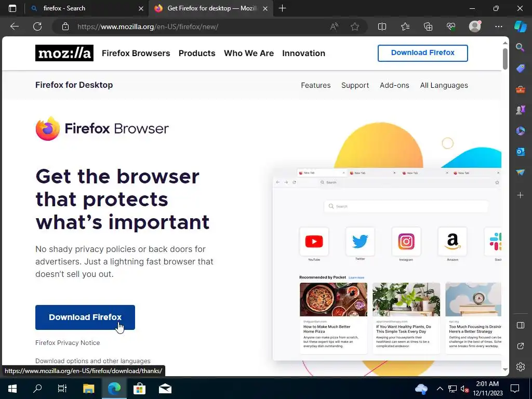The width and height of the screenshot is (532, 399).
Task: Open the Copilot icon in the toolbar
Action: tap(521, 26)
